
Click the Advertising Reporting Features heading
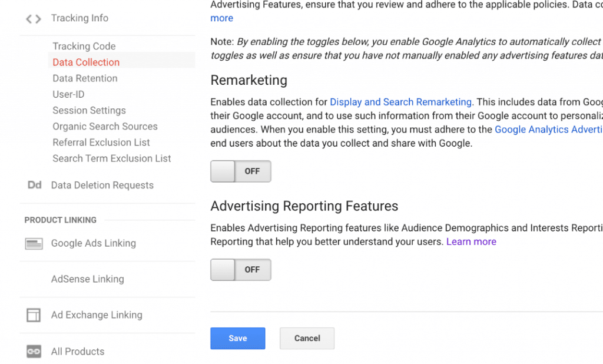(304, 206)
